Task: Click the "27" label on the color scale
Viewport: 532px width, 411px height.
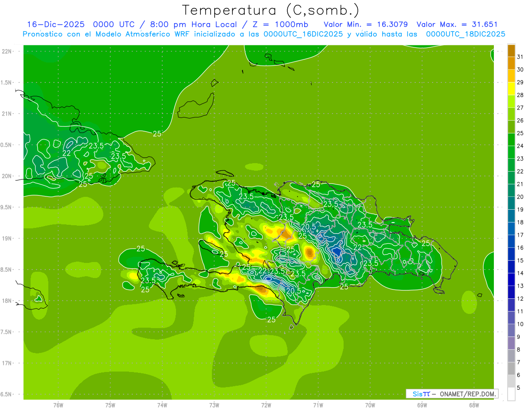Action: (520, 108)
